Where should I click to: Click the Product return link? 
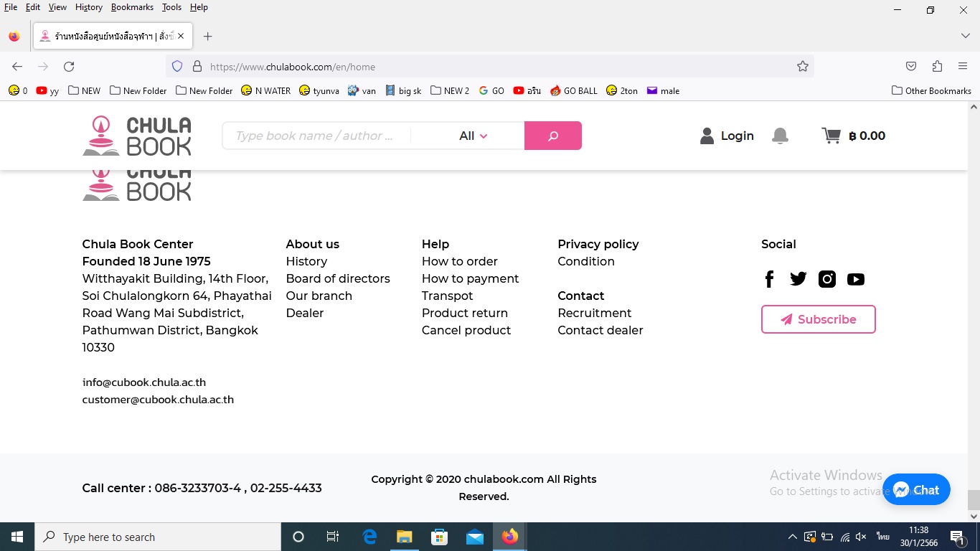pos(465,313)
